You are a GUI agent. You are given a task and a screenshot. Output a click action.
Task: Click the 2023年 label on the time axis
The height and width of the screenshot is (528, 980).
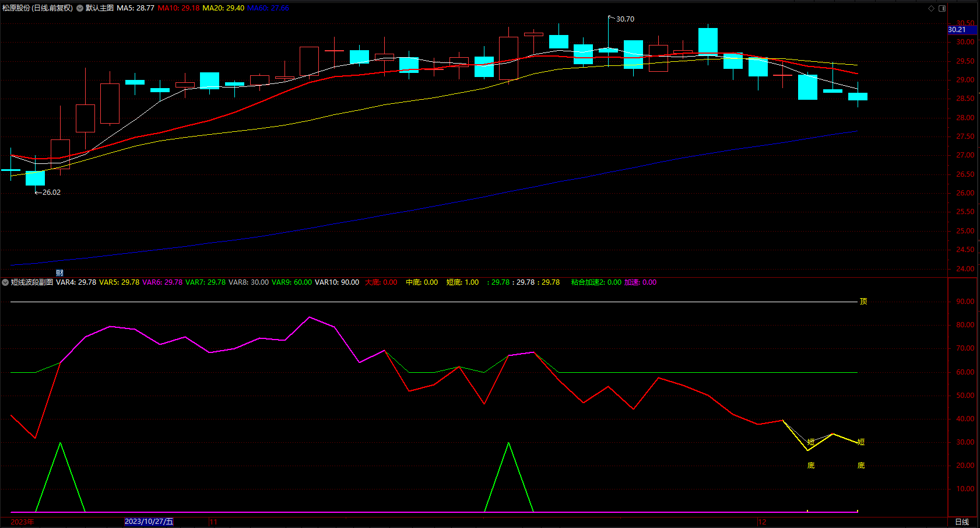pyautogui.click(x=23, y=522)
